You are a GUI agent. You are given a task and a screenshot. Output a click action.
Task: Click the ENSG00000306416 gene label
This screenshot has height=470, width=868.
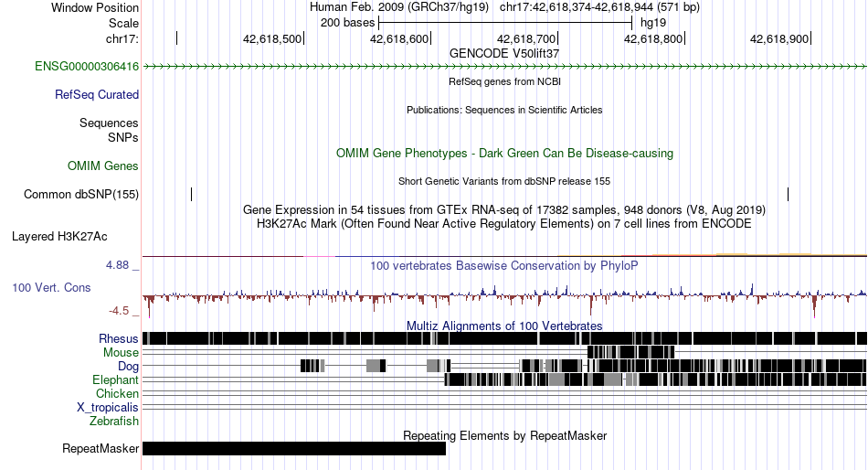click(x=87, y=67)
